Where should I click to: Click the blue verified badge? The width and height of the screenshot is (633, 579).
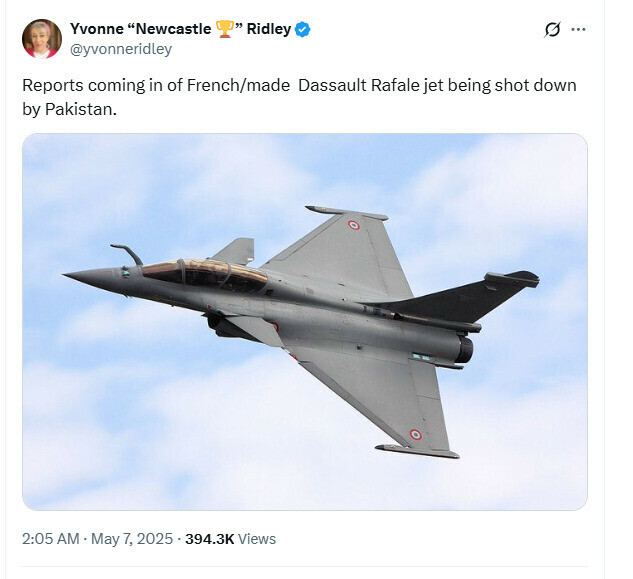(303, 29)
